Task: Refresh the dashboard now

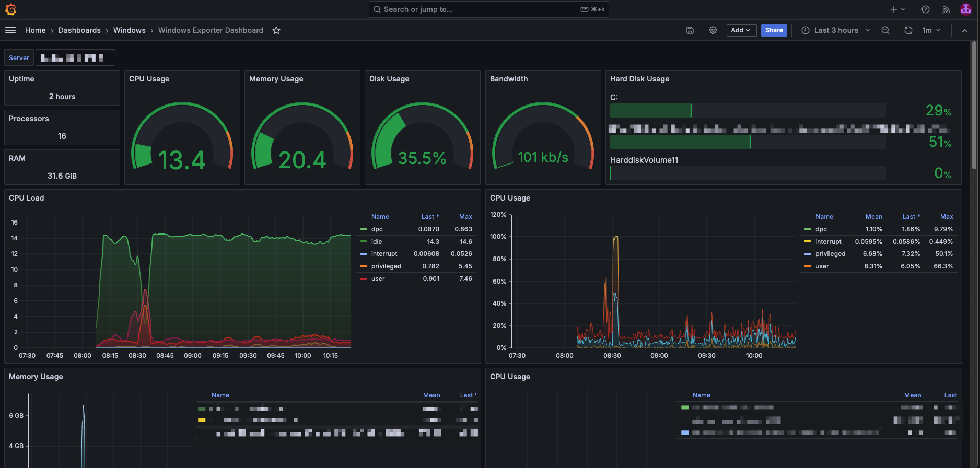Action: [x=908, y=30]
